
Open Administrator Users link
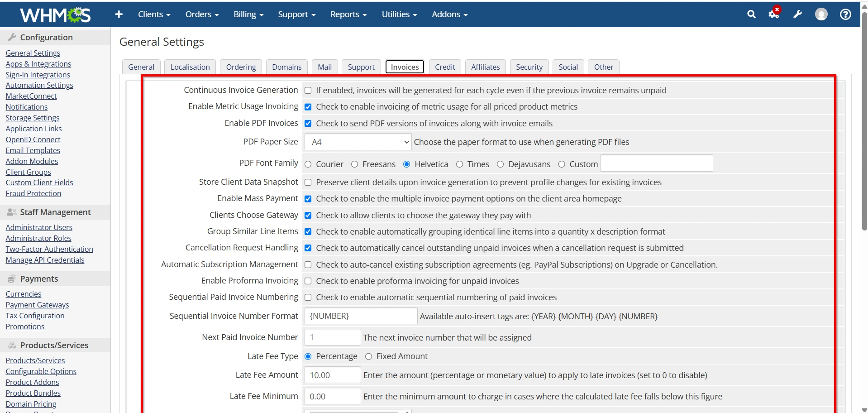[39, 227]
